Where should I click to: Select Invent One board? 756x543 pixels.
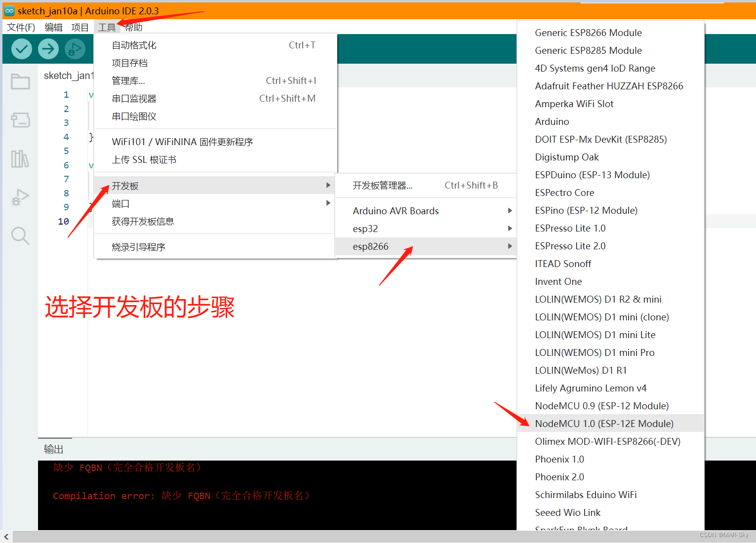[610, 281]
